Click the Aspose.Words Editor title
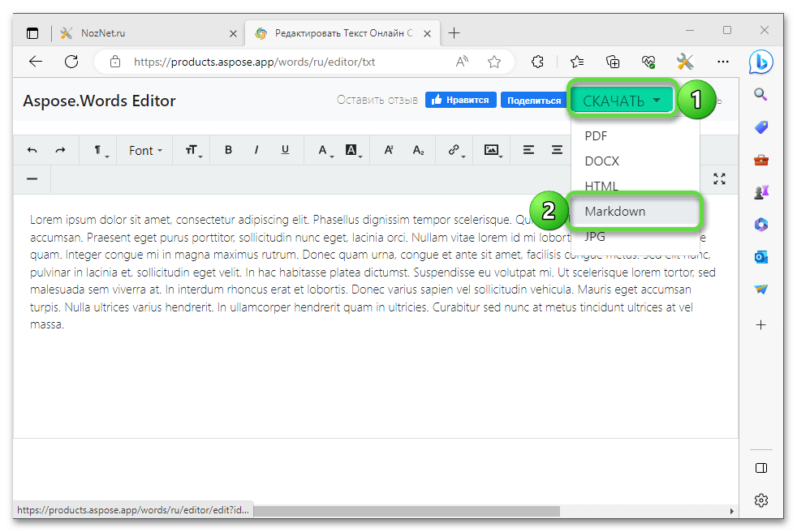797x532 pixels. coord(99,101)
